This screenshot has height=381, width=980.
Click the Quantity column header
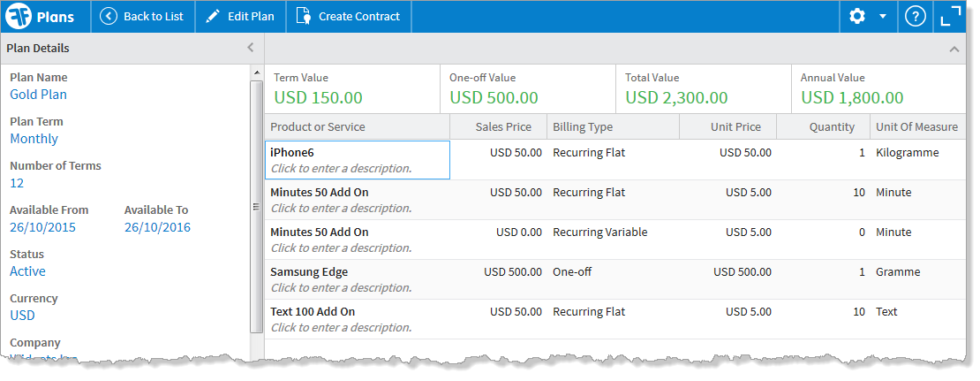(832, 126)
